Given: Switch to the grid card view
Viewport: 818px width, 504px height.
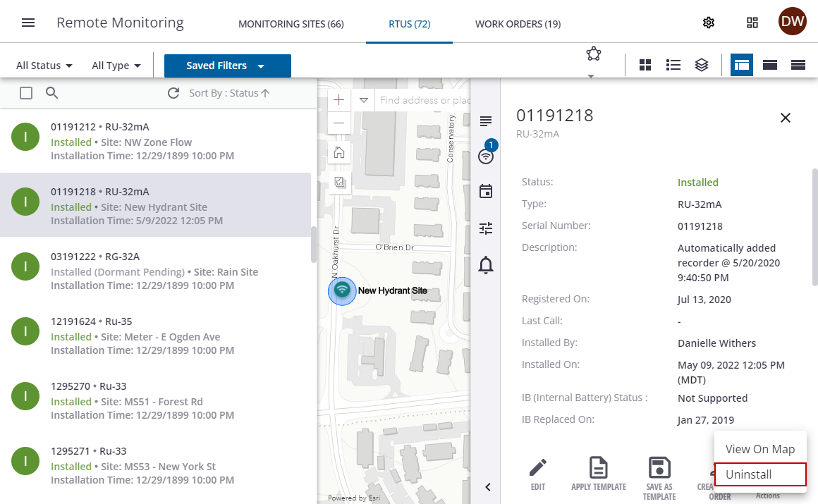Looking at the screenshot, I should (645, 65).
